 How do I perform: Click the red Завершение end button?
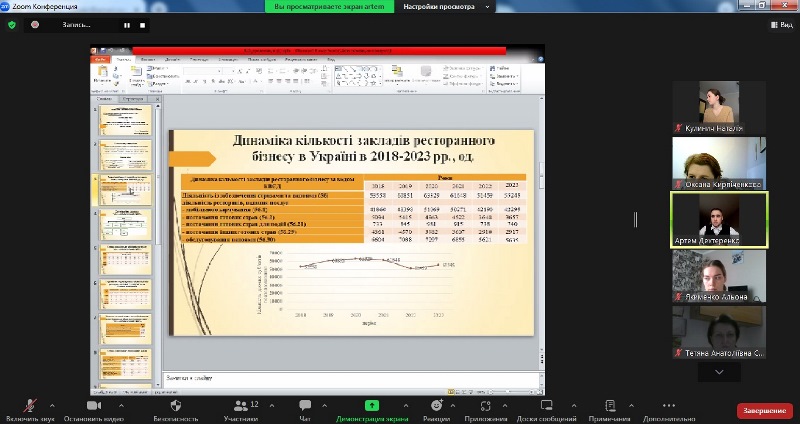coord(764,410)
